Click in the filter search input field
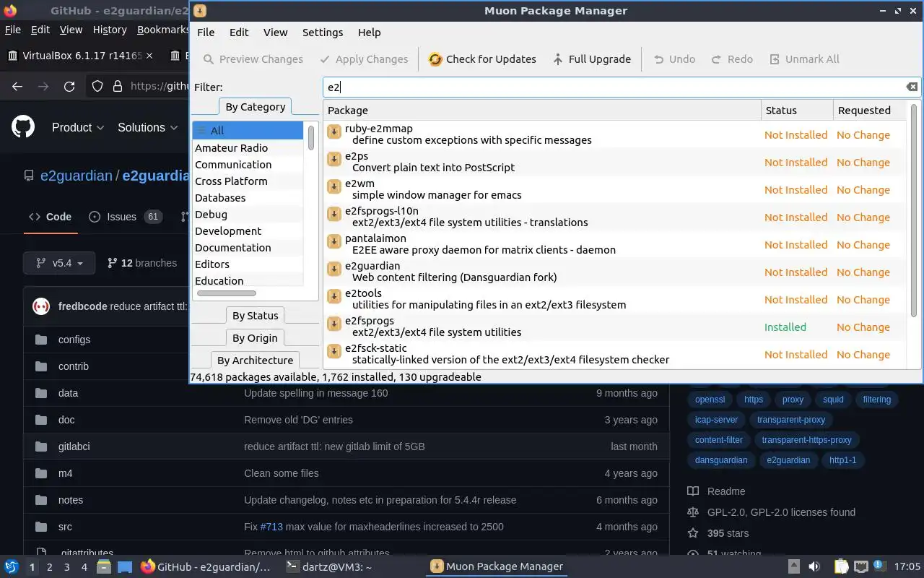Image resolution: width=924 pixels, height=578 pixels. 614,87
